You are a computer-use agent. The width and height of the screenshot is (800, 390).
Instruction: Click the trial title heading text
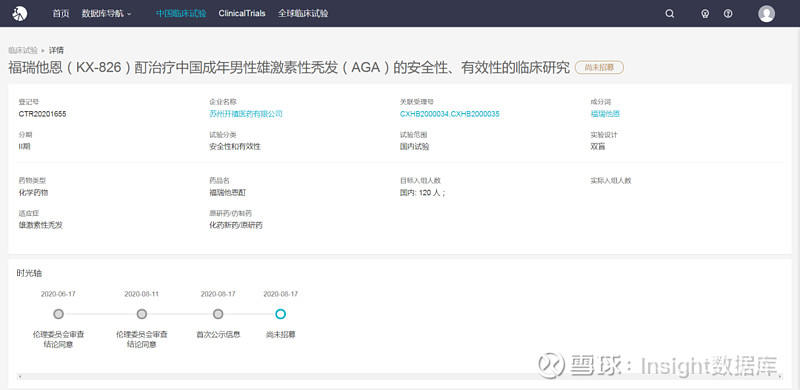coord(289,67)
